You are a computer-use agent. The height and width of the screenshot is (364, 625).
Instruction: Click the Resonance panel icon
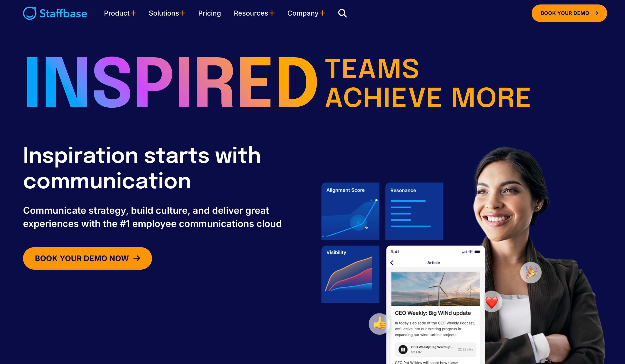[x=414, y=211]
